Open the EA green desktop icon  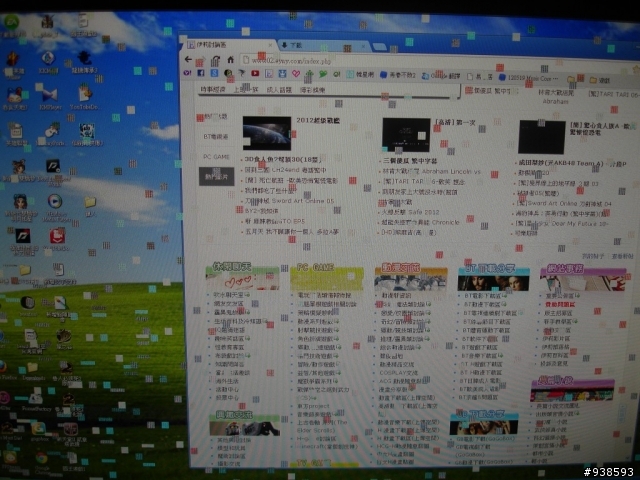click(x=11, y=22)
